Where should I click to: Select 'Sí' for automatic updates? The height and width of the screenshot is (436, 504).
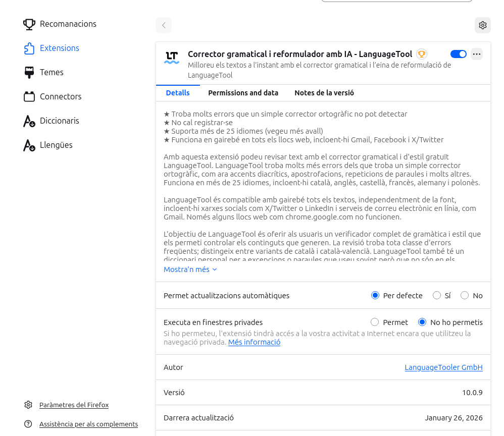[x=437, y=296]
